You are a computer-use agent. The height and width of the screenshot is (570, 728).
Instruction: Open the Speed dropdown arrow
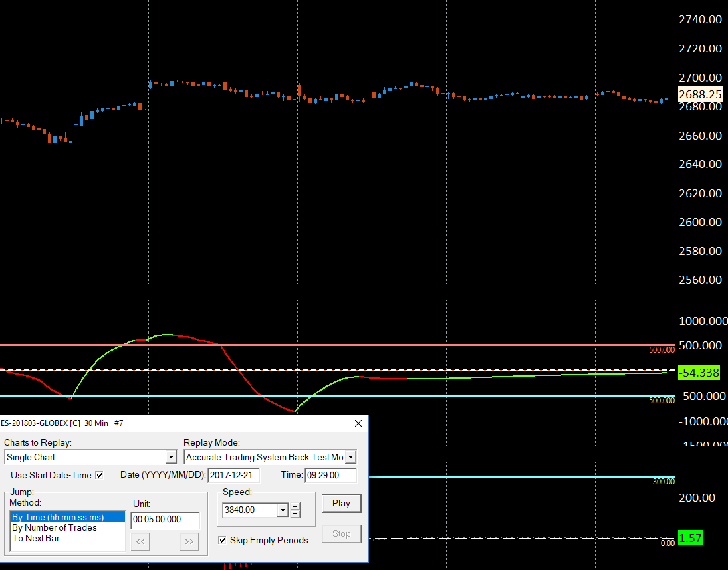(283, 510)
